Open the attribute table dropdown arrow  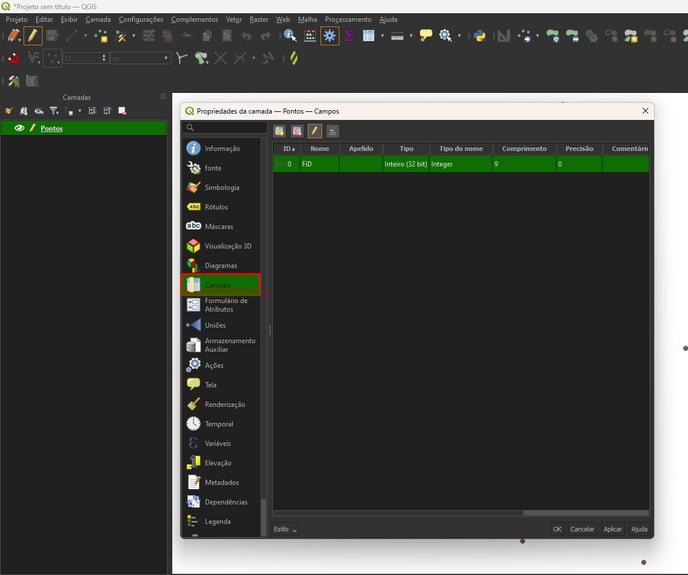[382, 36]
